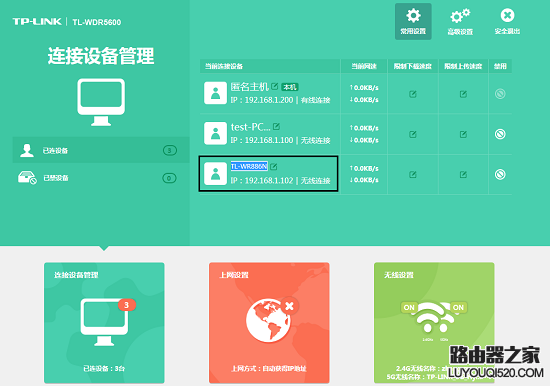Edit upload limit for 192.168.1.200
This screenshot has height=386, width=550.
click(x=463, y=94)
